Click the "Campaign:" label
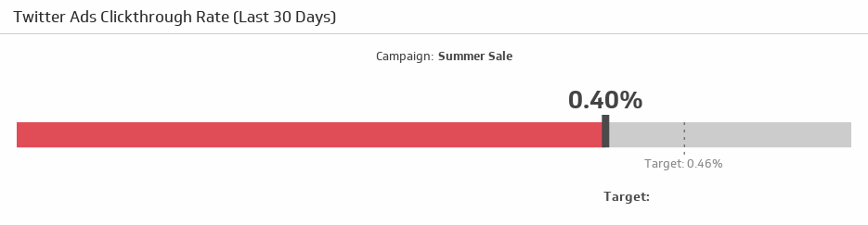Image resolution: width=868 pixels, height=225 pixels. 404,56
